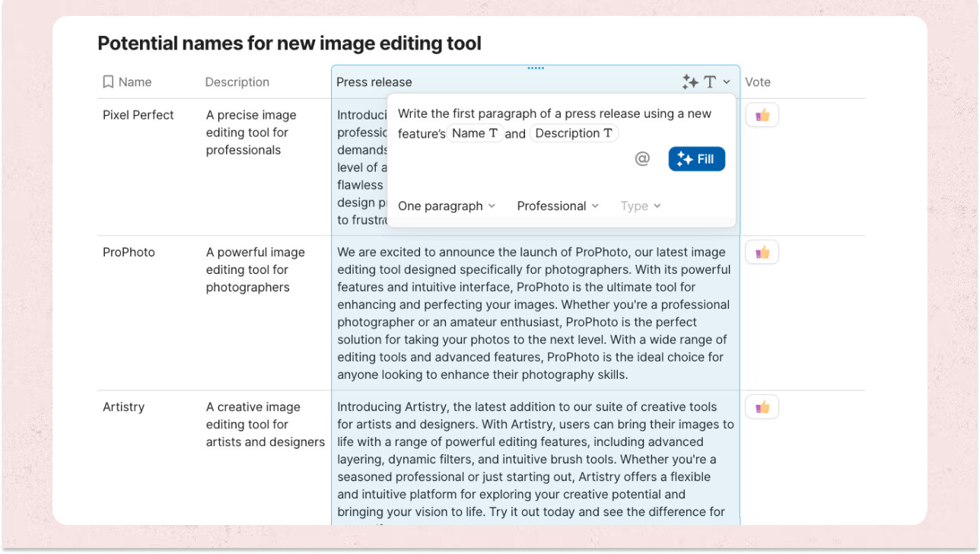Vote thumbs-up on the Artistry row
Viewport: 980px width, 554px height.
762,407
